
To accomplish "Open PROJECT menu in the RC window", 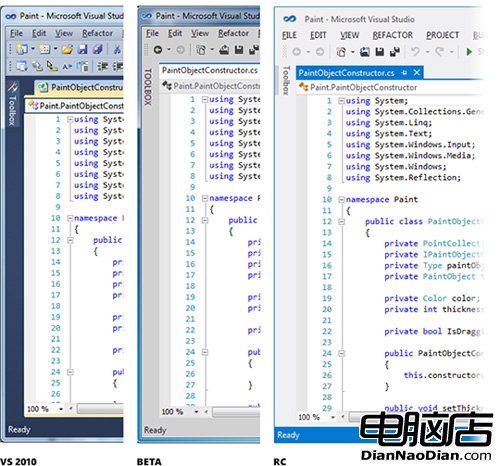I will coord(442,35).
